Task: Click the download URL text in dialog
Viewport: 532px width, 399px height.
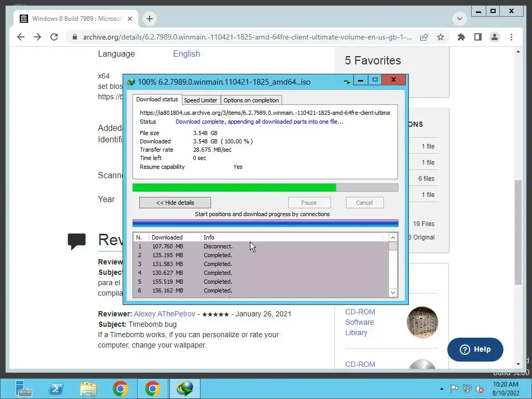Action: [265, 113]
